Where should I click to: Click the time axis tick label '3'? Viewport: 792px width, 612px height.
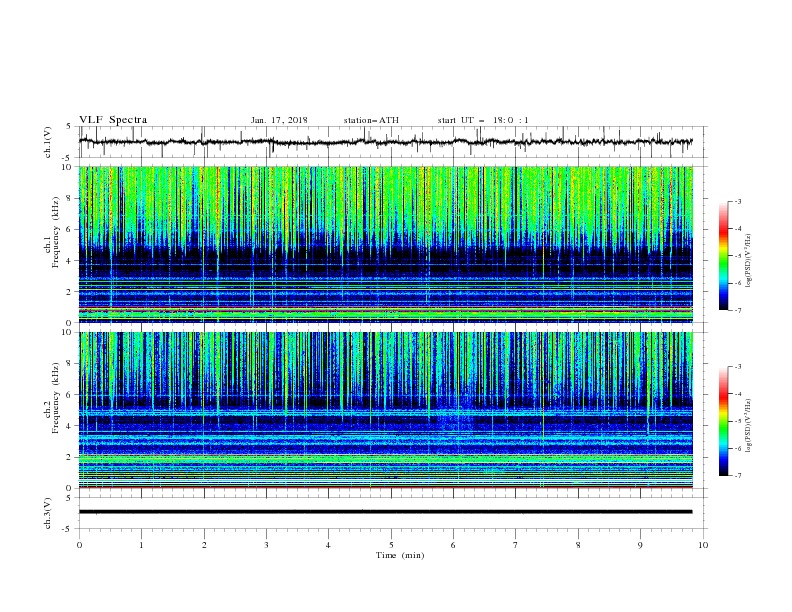pyautogui.click(x=266, y=545)
